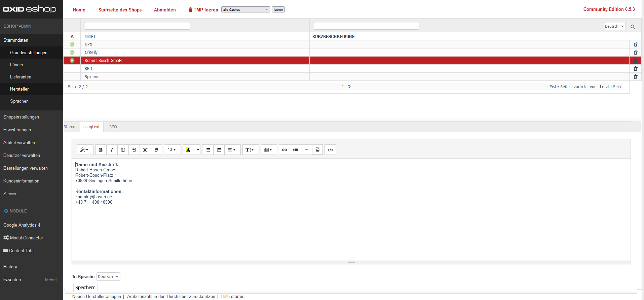Go to page 1 of list
This screenshot has width=644, height=300.
pos(343,87)
